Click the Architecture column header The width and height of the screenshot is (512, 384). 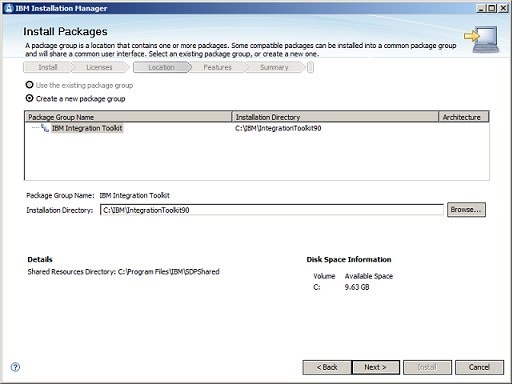(464, 117)
